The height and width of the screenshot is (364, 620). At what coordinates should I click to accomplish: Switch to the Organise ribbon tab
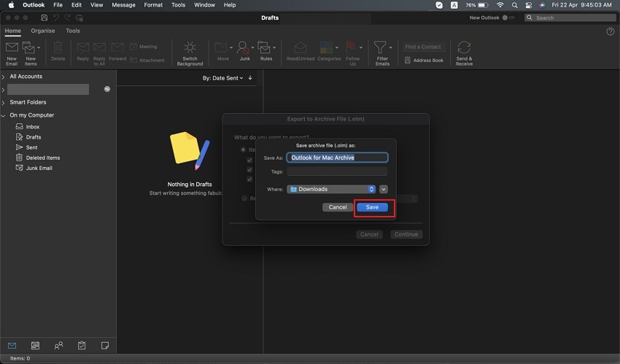pos(43,31)
